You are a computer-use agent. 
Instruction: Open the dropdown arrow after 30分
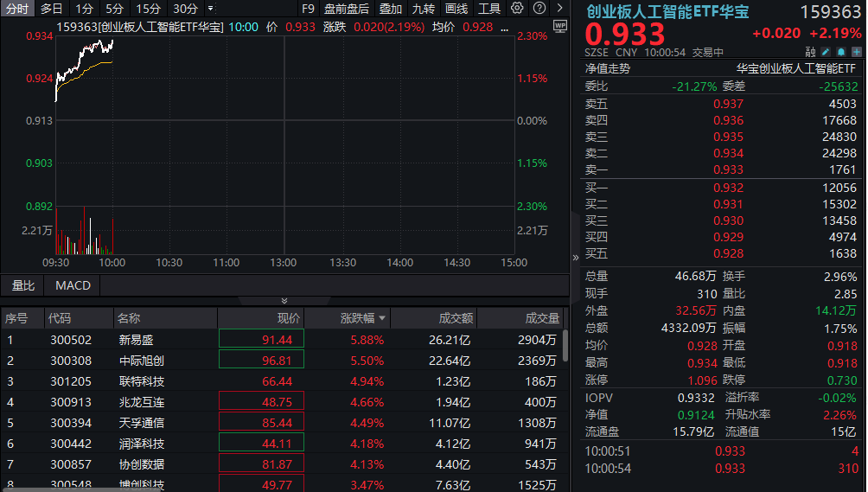point(211,9)
